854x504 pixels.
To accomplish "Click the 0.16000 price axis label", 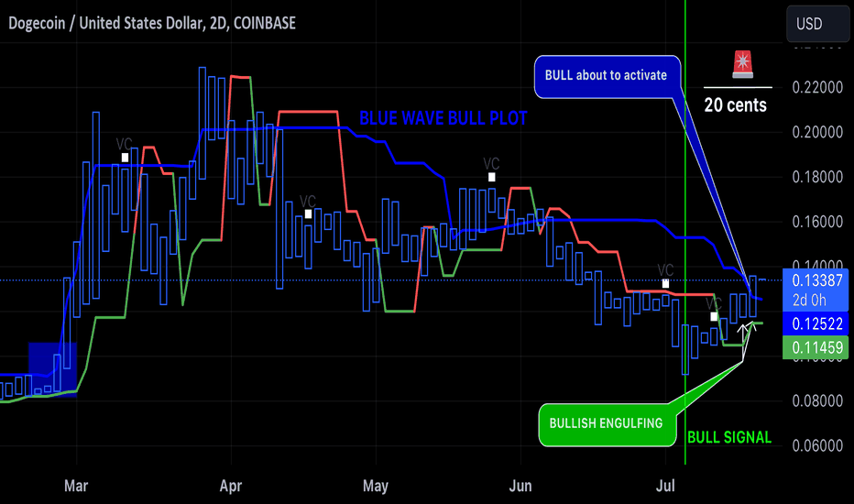I will tap(817, 222).
